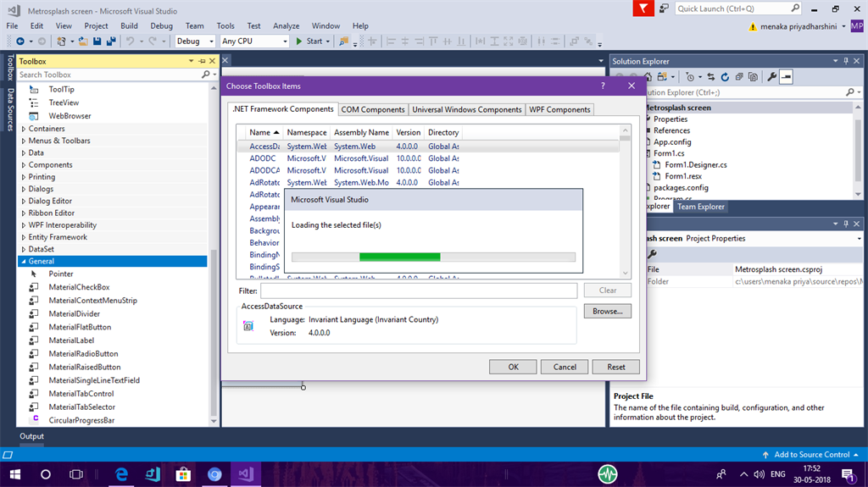Open the Tools menu
This screenshot has height=487, width=868.
[225, 26]
